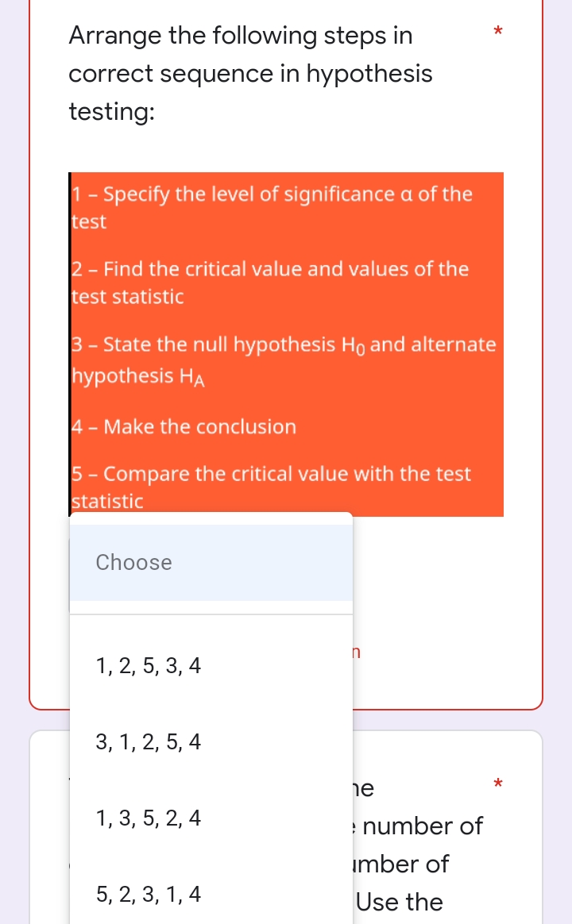Click step "5 – Compare the critical value"

click(x=270, y=474)
